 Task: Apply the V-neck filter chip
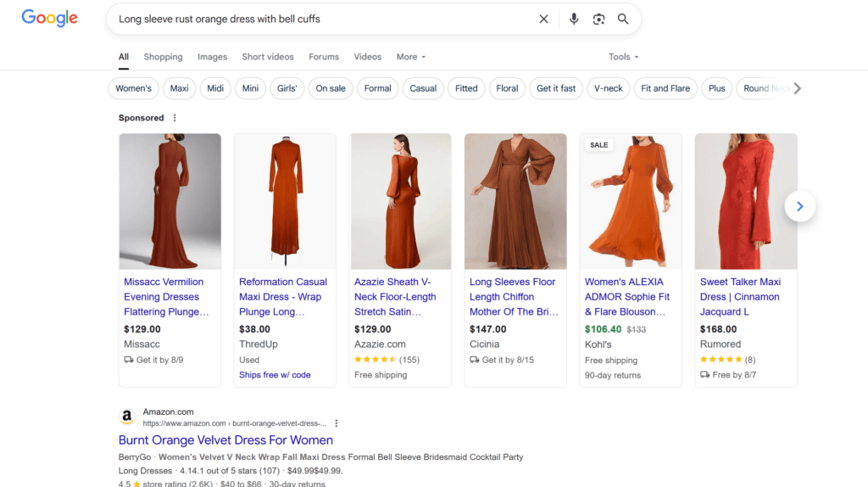(x=609, y=88)
